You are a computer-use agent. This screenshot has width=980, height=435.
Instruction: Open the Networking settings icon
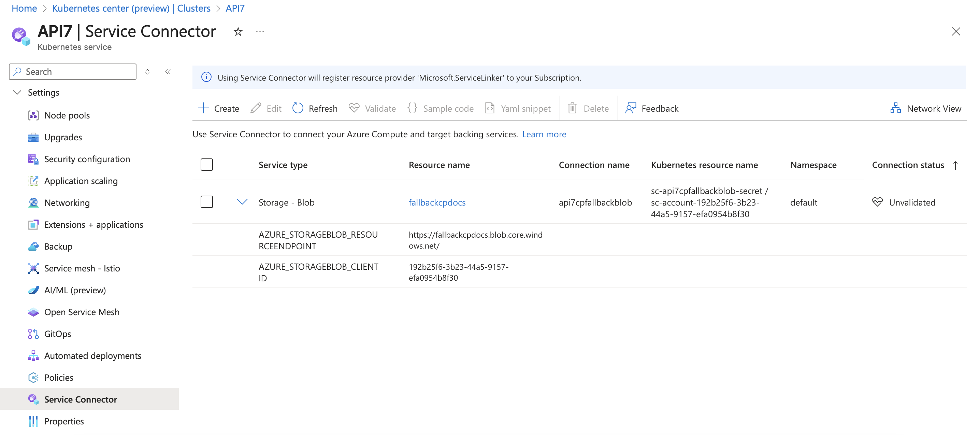[34, 202]
